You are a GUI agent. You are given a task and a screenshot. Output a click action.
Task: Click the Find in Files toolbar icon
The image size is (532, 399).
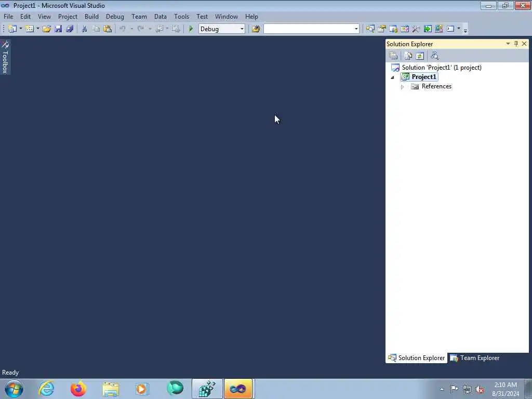tap(256, 29)
